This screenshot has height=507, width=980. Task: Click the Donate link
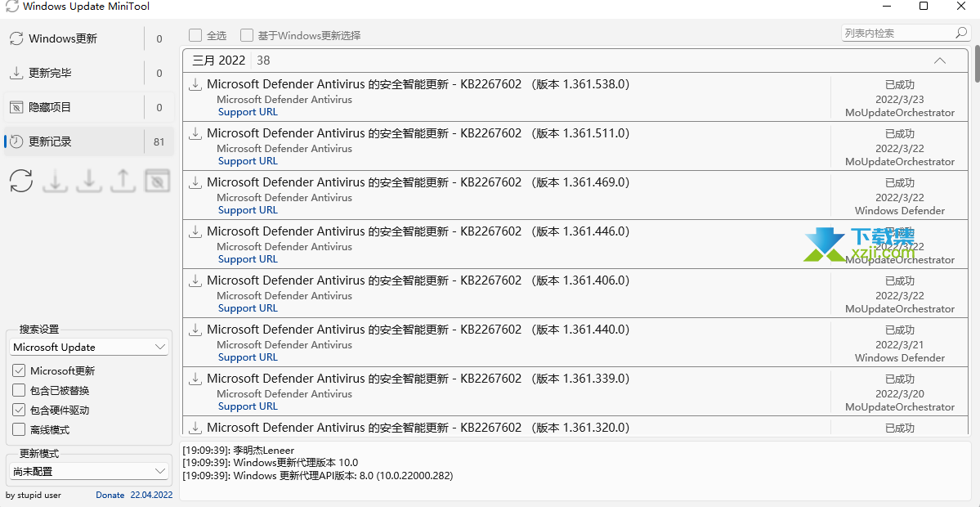coord(110,495)
